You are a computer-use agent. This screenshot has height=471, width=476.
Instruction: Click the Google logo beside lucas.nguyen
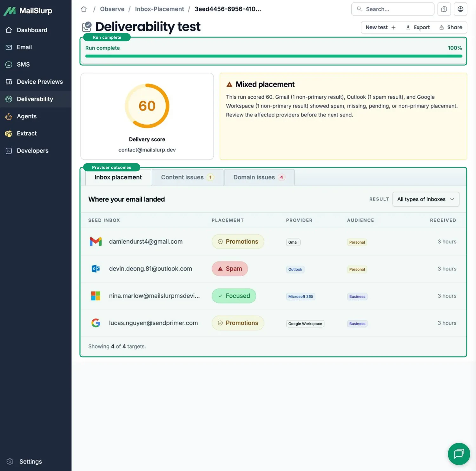point(96,323)
